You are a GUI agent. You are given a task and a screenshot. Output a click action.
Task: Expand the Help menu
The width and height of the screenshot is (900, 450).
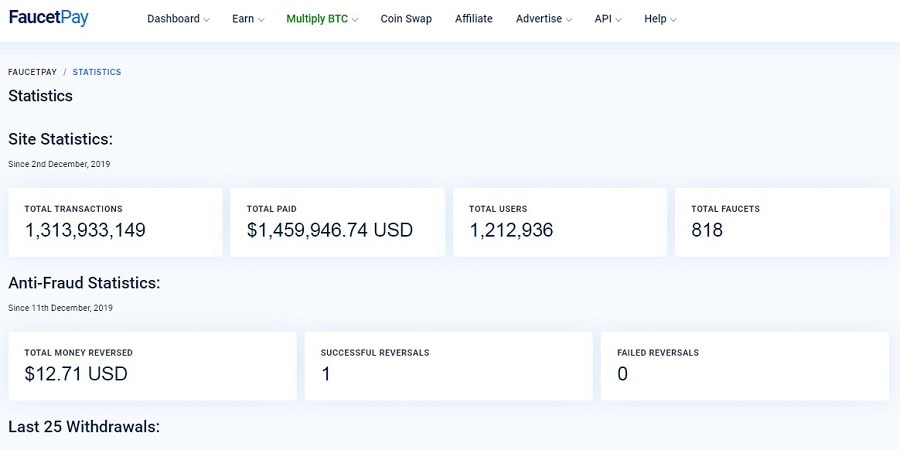click(660, 19)
